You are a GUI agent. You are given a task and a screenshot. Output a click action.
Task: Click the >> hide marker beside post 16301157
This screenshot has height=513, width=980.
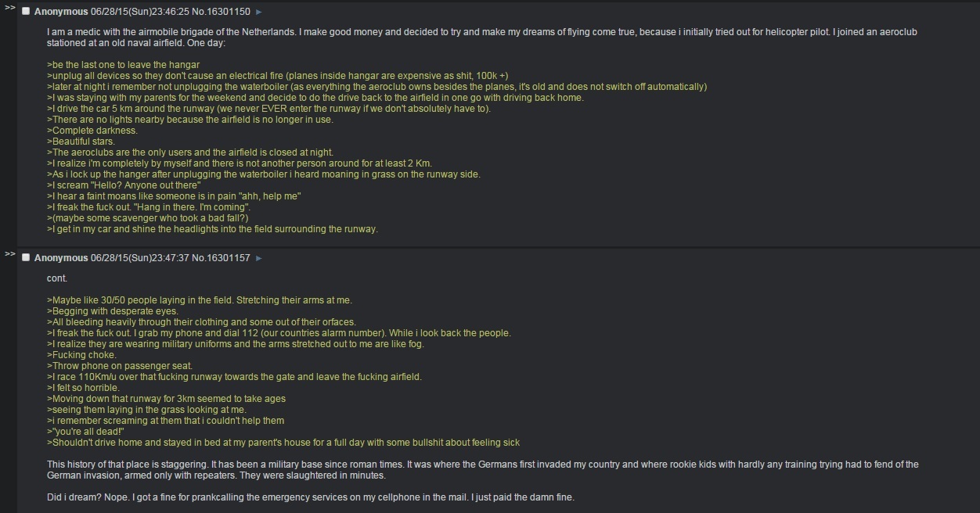pyautogui.click(x=9, y=253)
